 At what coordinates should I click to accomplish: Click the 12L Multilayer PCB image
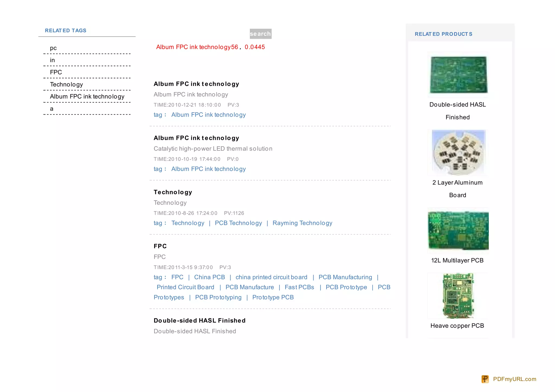pos(458,231)
